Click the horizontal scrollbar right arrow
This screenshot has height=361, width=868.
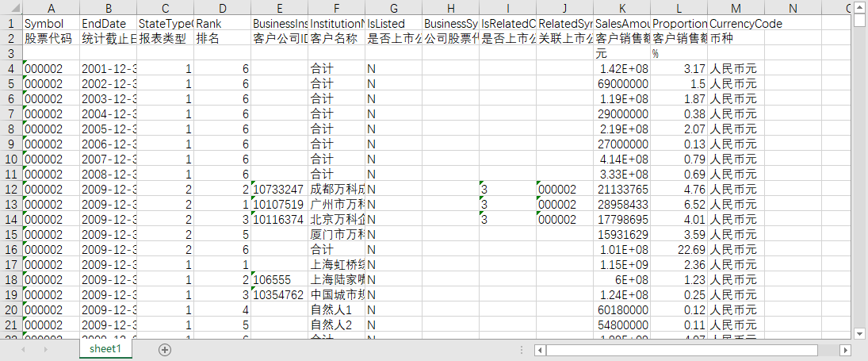[845, 350]
